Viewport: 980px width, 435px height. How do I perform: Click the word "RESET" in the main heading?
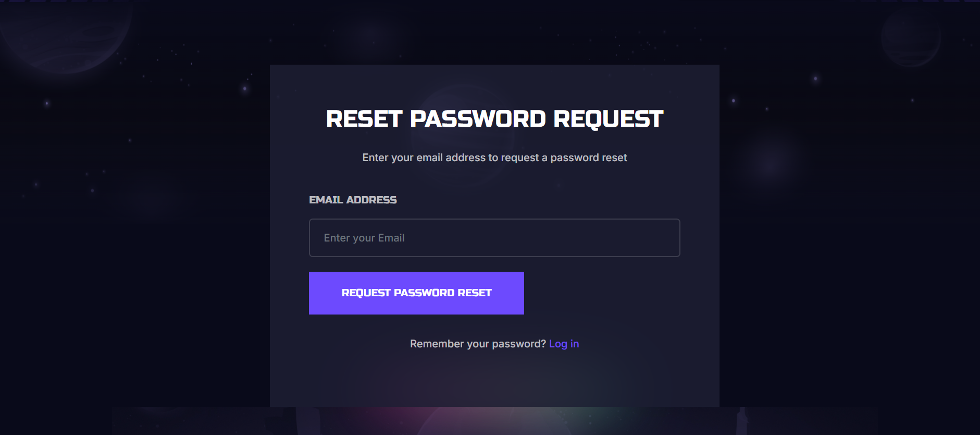point(364,119)
